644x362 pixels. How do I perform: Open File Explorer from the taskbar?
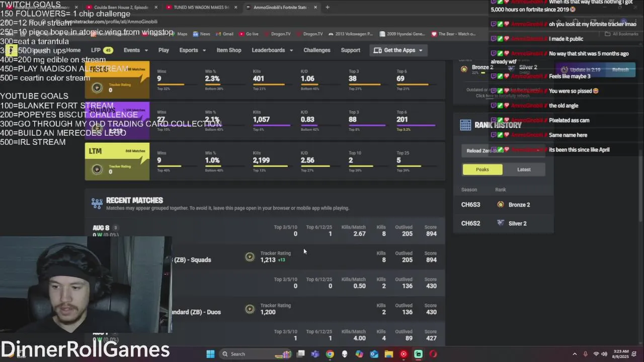pyautogui.click(x=388, y=354)
